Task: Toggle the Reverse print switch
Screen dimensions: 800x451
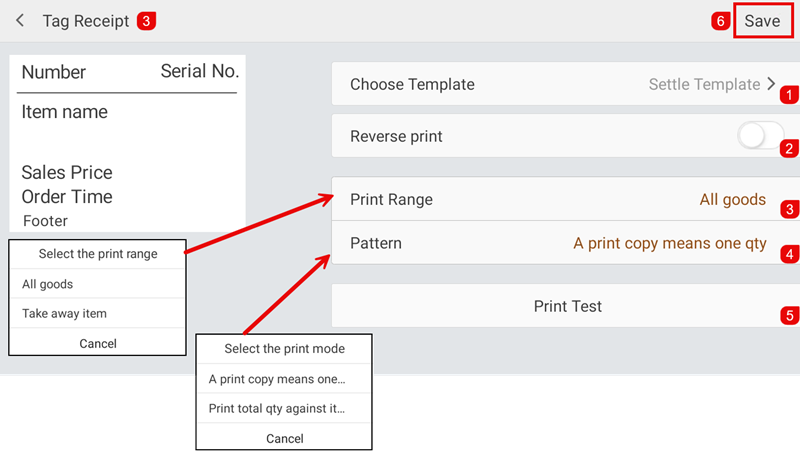Action: (x=760, y=135)
